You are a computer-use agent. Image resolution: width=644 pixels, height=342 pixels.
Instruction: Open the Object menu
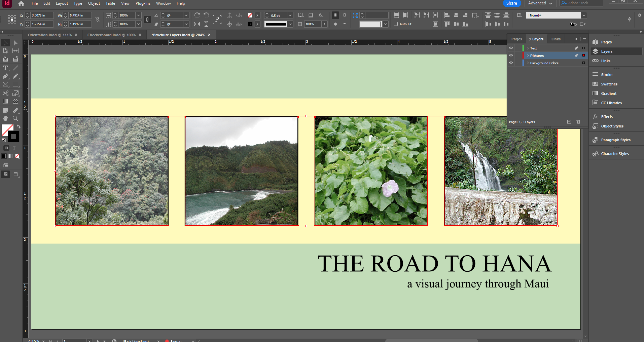(x=94, y=3)
